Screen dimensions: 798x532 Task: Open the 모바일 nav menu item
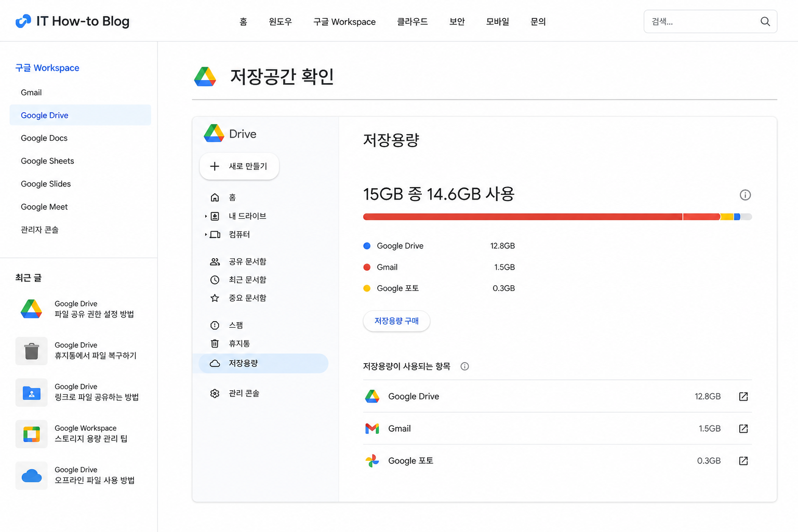click(498, 22)
